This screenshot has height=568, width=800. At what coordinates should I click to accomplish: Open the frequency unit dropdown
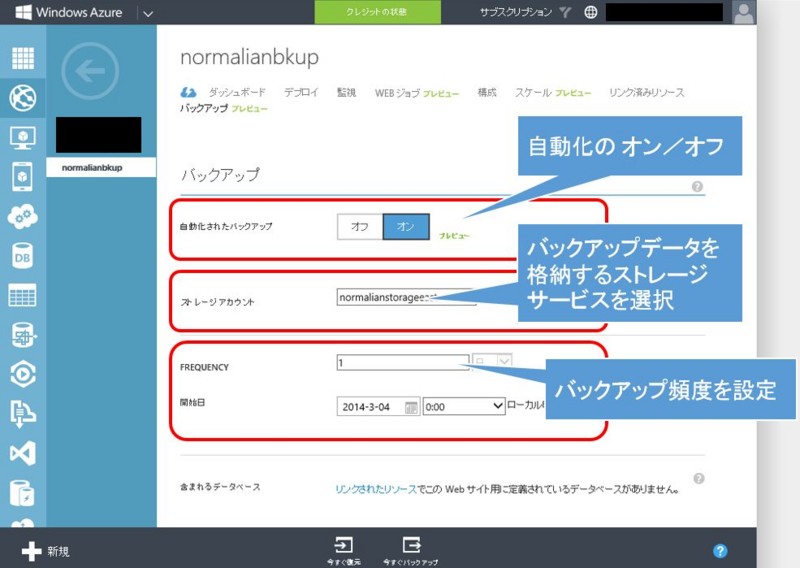(x=492, y=361)
